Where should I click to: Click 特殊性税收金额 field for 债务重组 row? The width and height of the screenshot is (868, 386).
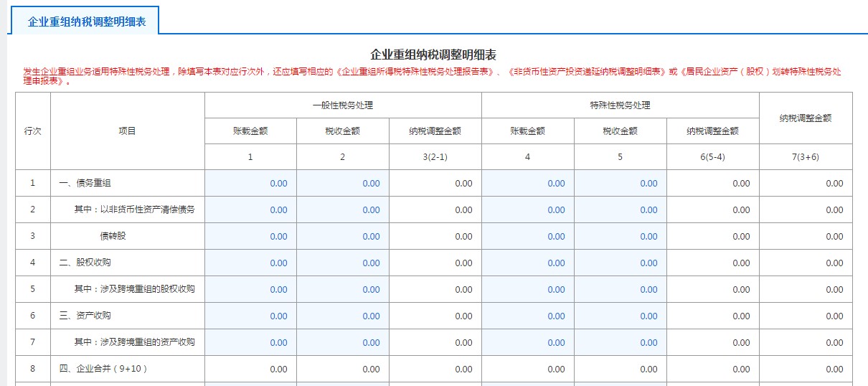[621, 184]
